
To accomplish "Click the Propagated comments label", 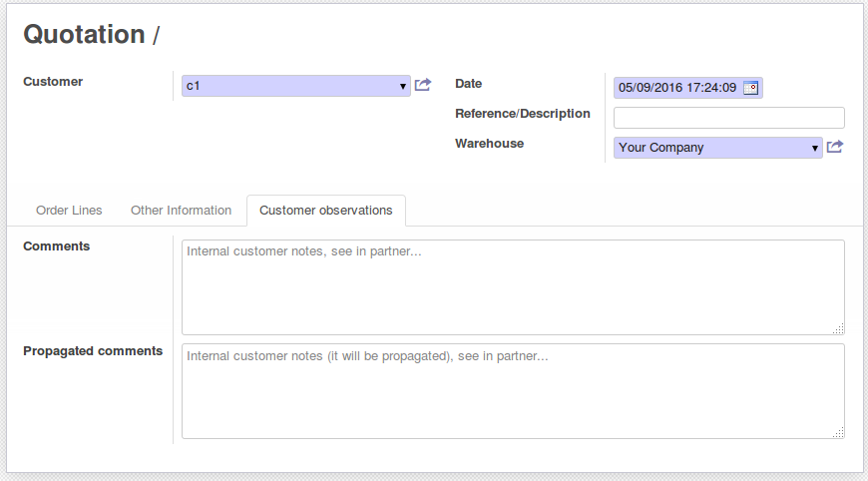I will click(93, 351).
